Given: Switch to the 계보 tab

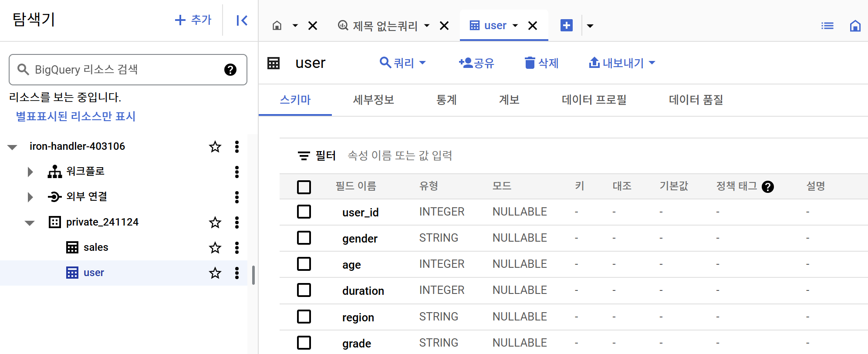Looking at the screenshot, I should (509, 100).
